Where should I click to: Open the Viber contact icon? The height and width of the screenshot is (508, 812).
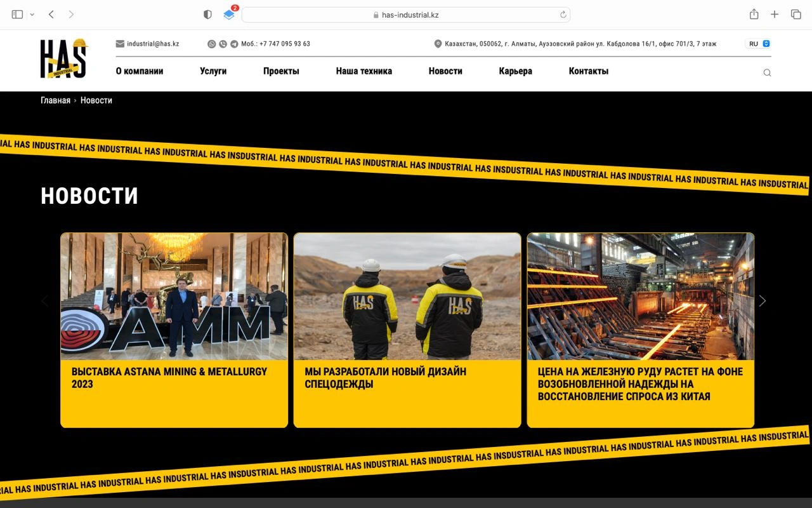coord(223,44)
